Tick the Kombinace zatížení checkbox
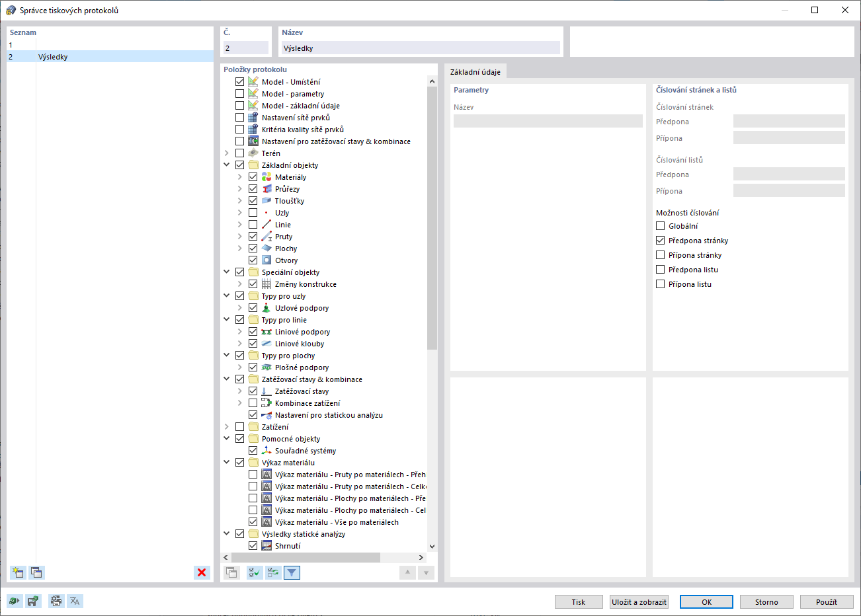The width and height of the screenshot is (861, 616). pos(253,403)
